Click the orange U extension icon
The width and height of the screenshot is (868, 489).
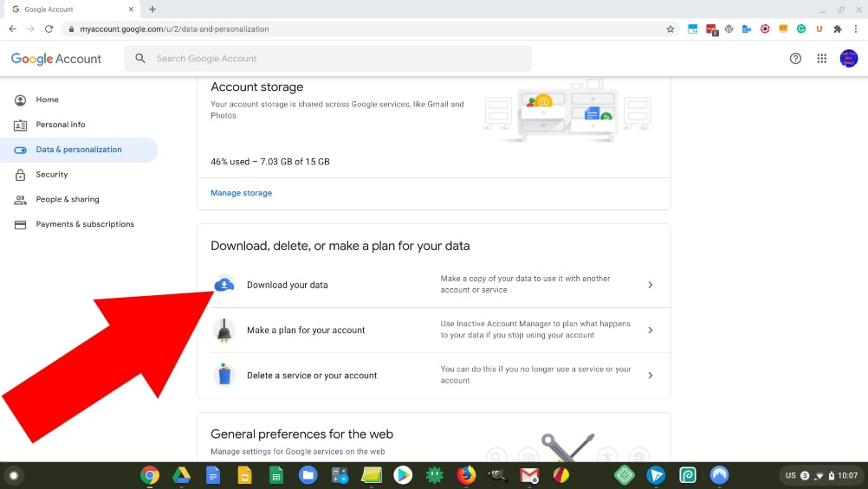pos(819,29)
